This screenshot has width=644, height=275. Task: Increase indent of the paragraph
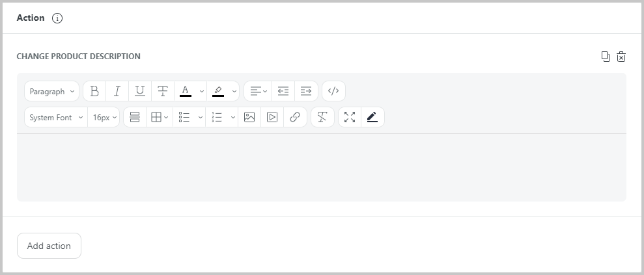coord(306,92)
